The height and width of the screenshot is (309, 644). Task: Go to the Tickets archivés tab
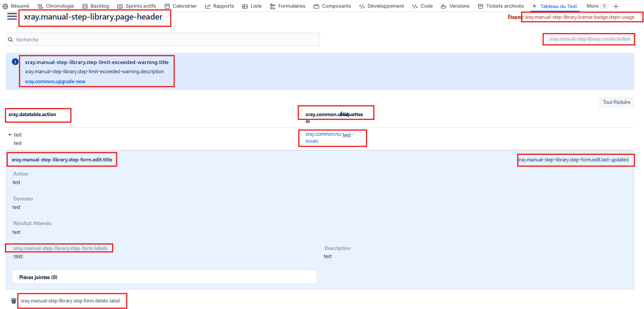(501, 6)
